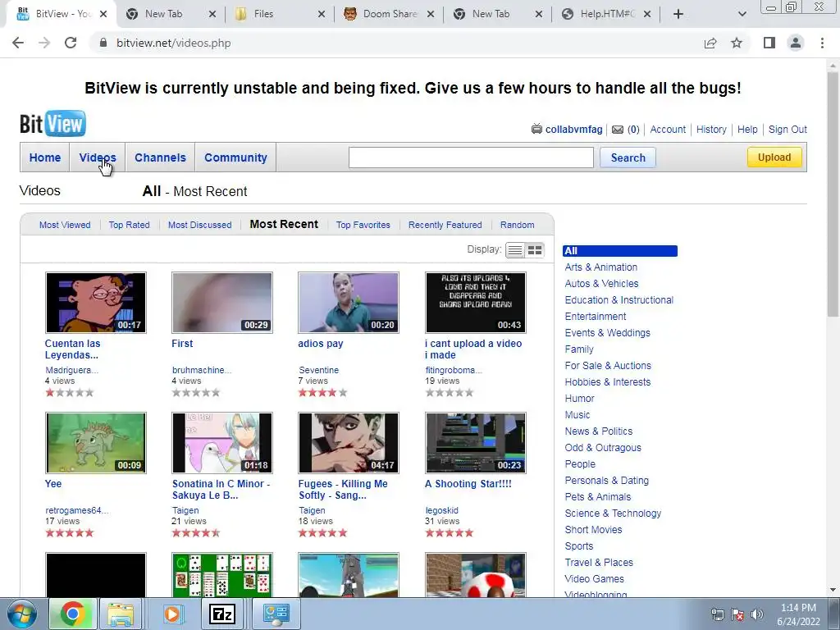Open inbox envelope icon

pyautogui.click(x=618, y=130)
